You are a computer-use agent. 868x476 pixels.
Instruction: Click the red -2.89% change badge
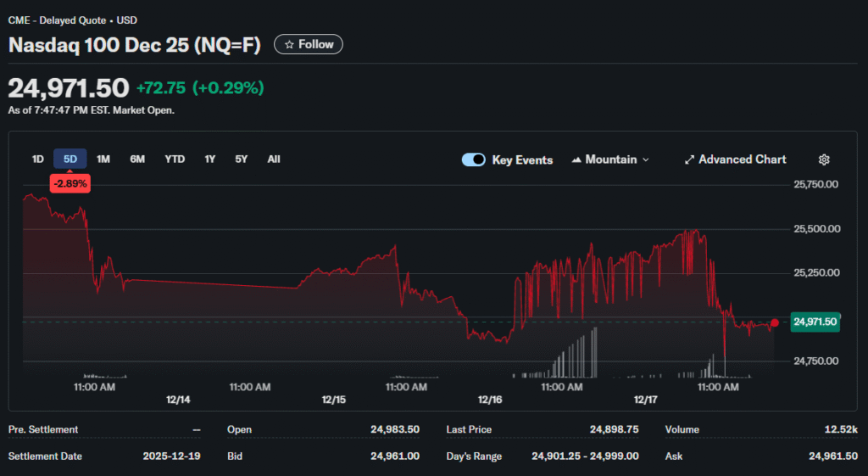(70, 182)
